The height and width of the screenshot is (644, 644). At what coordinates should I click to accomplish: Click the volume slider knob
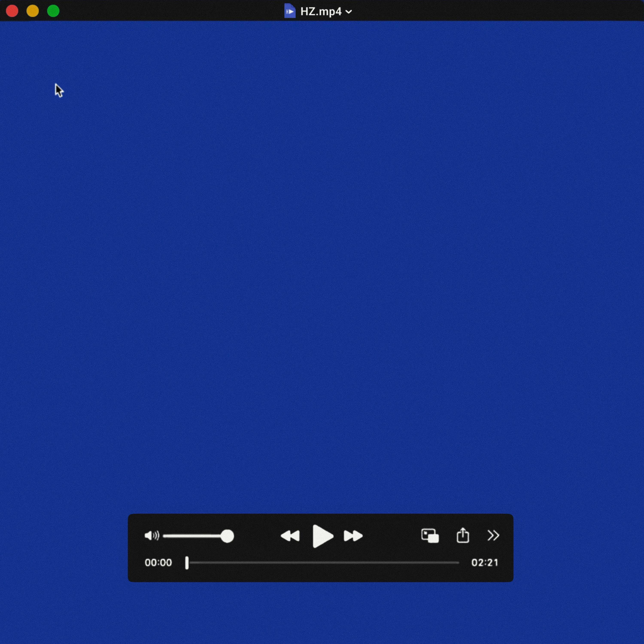(227, 536)
